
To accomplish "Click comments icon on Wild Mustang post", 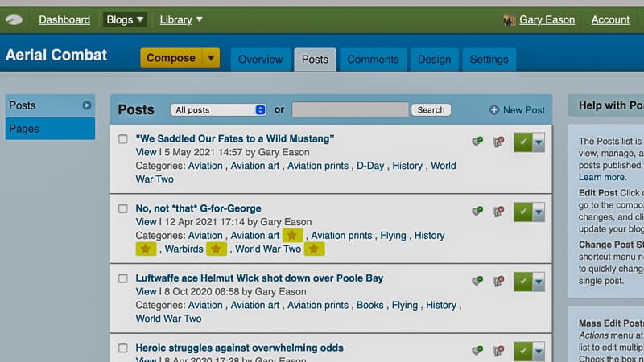I will 477,142.
